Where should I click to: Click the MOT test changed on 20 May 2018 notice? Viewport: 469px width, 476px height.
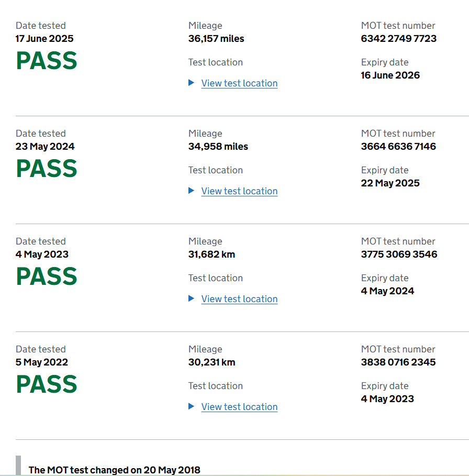[114, 470]
